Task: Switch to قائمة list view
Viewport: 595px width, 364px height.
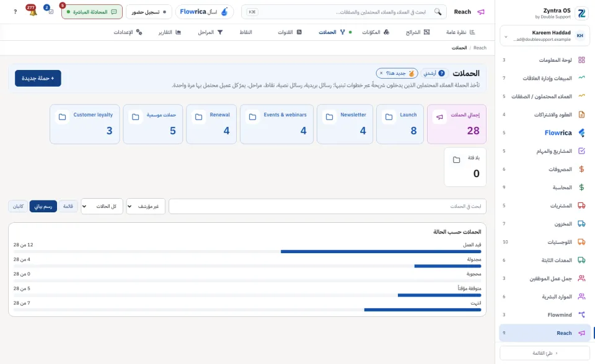Action: pyautogui.click(x=68, y=206)
